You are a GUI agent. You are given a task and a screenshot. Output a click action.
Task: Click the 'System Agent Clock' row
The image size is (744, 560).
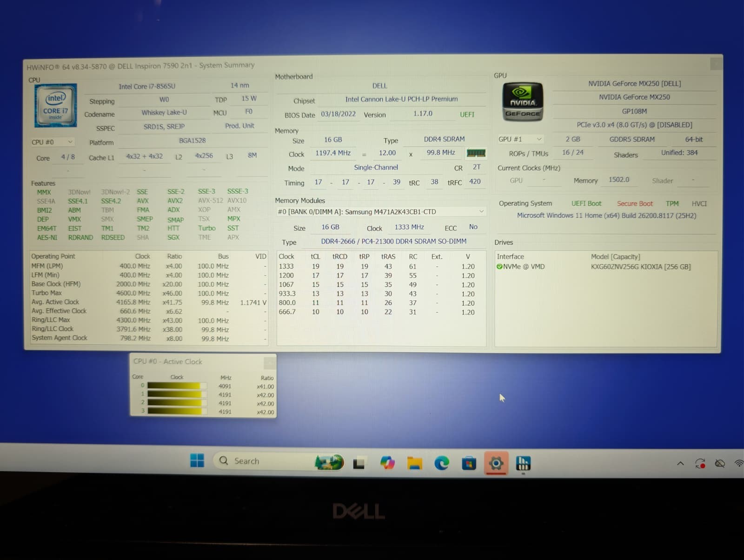(x=149, y=338)
